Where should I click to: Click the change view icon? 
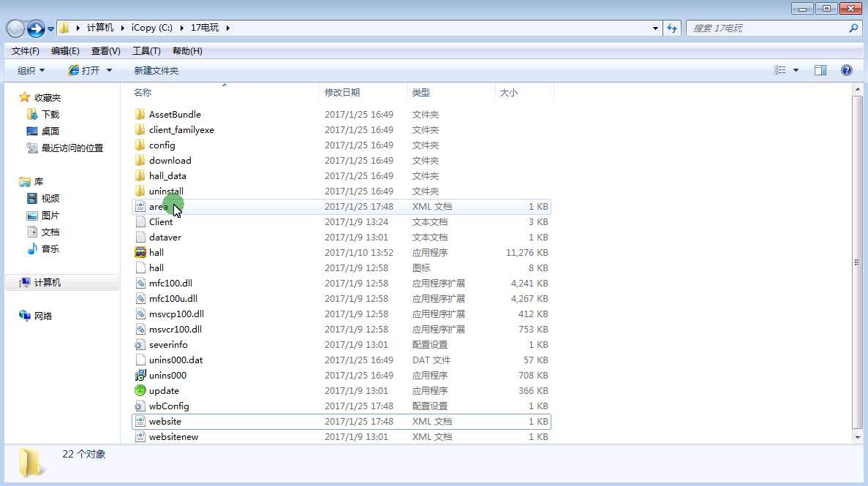point(780,69)
